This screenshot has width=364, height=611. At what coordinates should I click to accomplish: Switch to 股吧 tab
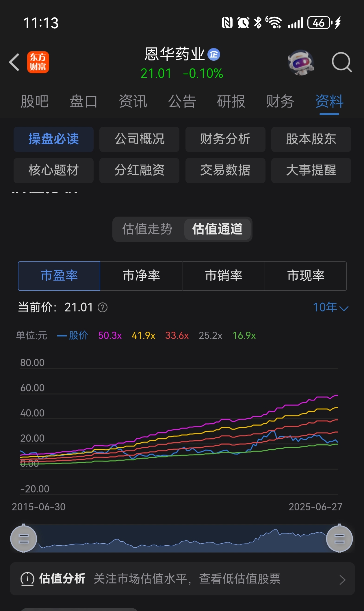pos(35,101)
